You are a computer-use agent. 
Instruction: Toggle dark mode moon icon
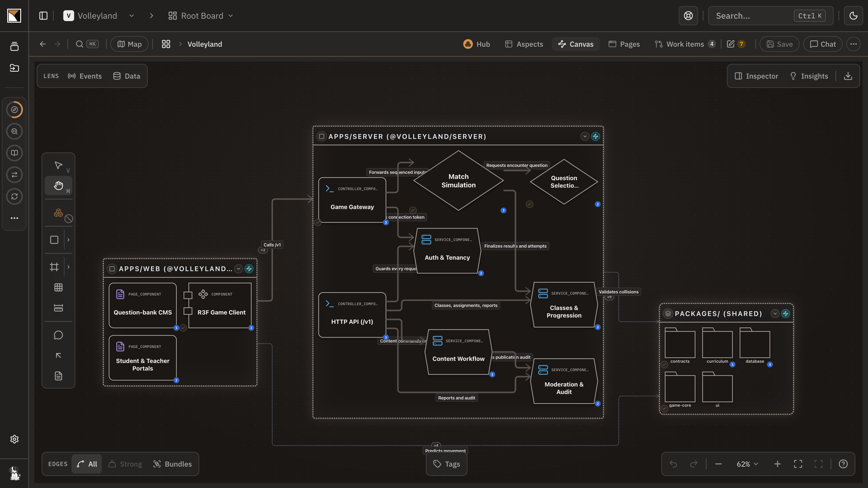click(x=854, y=16)
